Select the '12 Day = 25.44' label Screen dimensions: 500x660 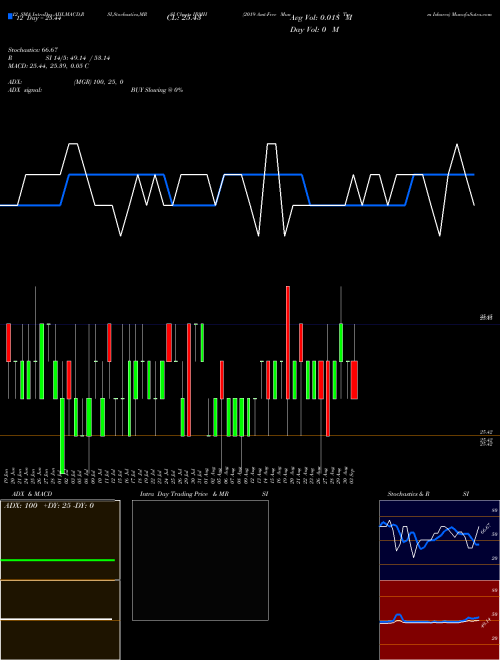(39, 18)
